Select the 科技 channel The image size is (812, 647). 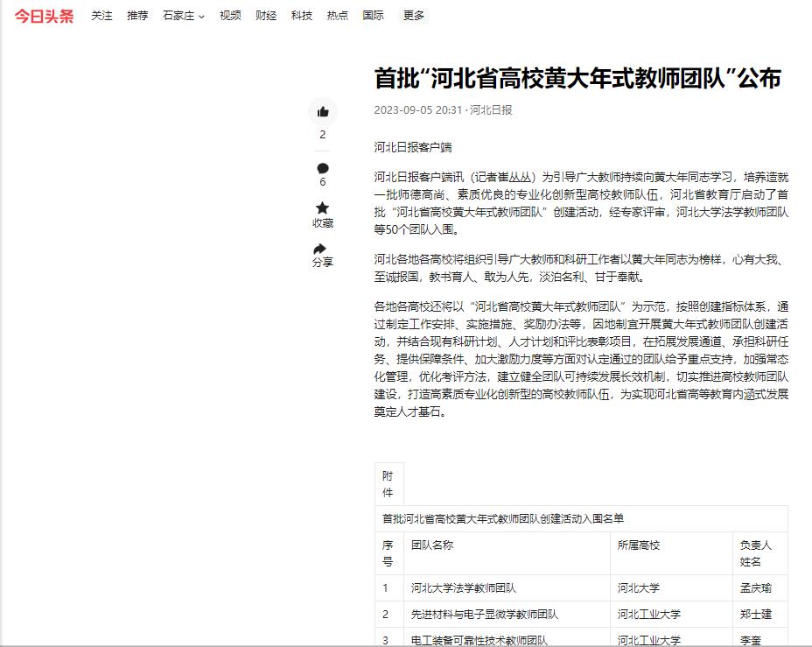(x=302, y=16)
